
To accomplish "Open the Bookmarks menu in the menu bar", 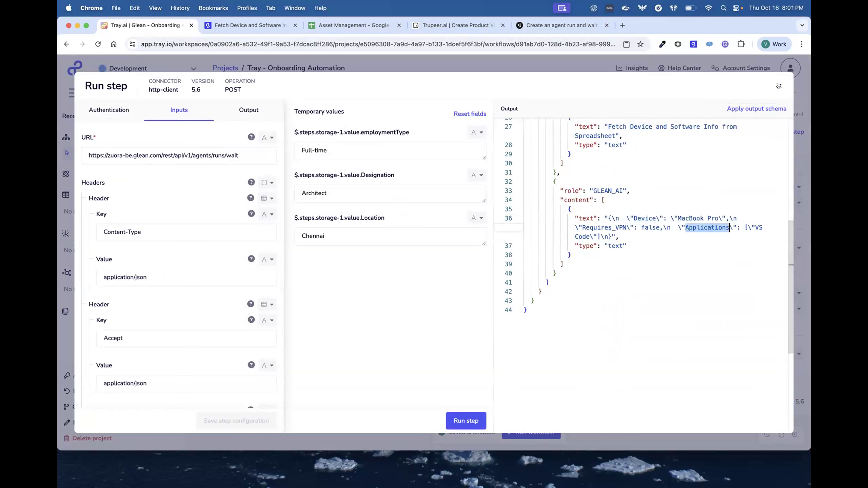I will coord(213,8).
